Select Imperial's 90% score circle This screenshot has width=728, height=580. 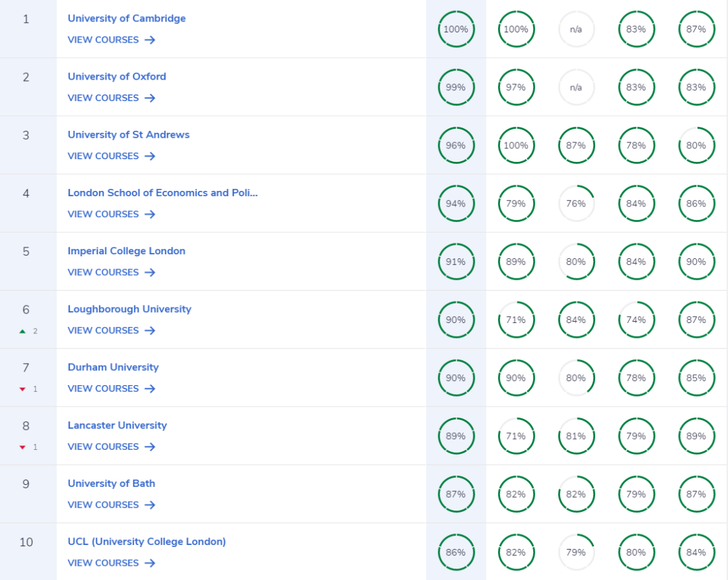click(x=696, y=262)
